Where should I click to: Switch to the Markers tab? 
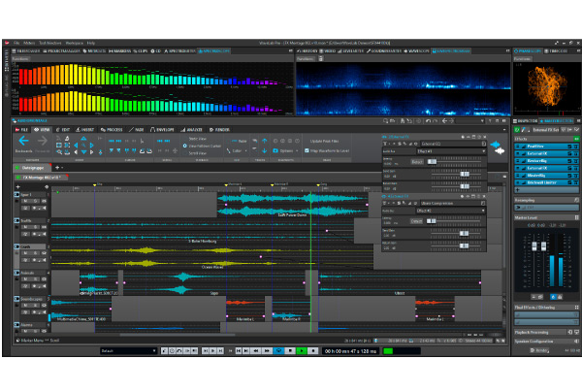(120, 51)
